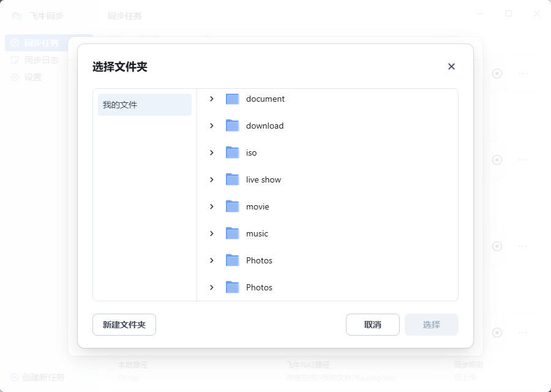
Task: Select the movie folder icon
Action: click(231, 206)
